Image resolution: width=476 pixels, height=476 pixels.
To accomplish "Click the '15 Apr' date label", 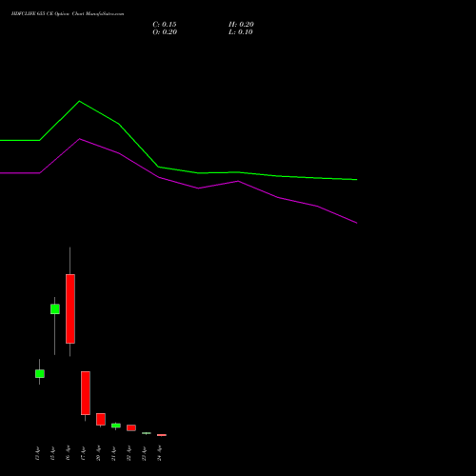I will tap(52, 453).
